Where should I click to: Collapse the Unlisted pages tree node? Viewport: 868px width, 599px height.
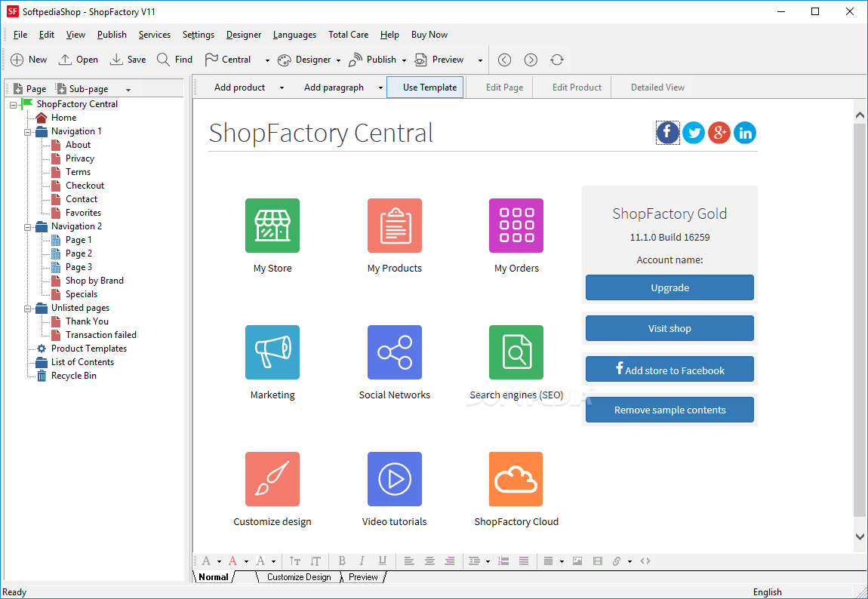27,309
